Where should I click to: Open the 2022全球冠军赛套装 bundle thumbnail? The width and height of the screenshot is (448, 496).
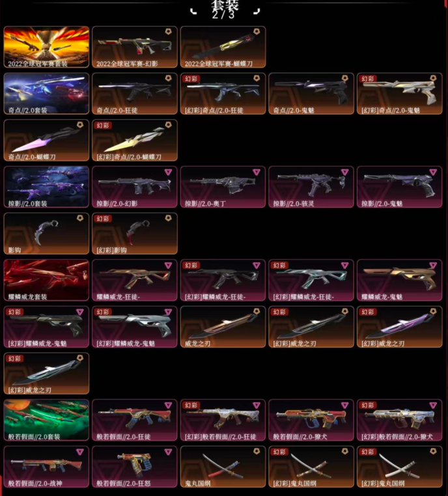click(x=46, y=47)
